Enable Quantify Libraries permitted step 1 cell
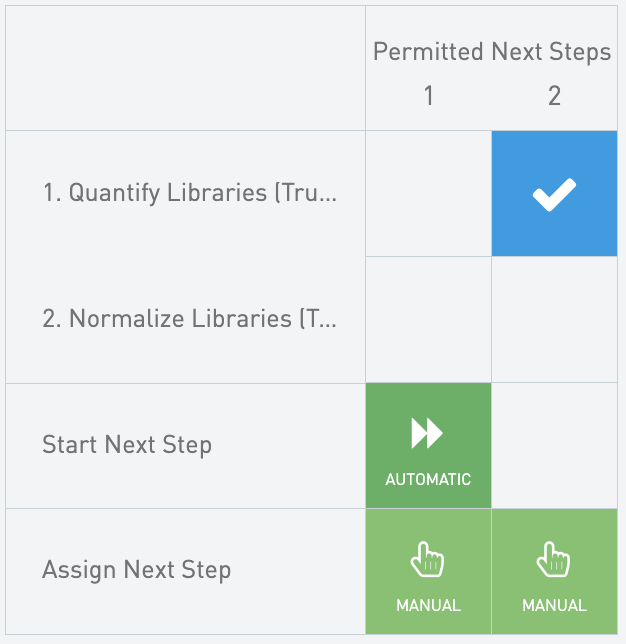The height and width of the screenshot is (644, 626). point(428,194)
